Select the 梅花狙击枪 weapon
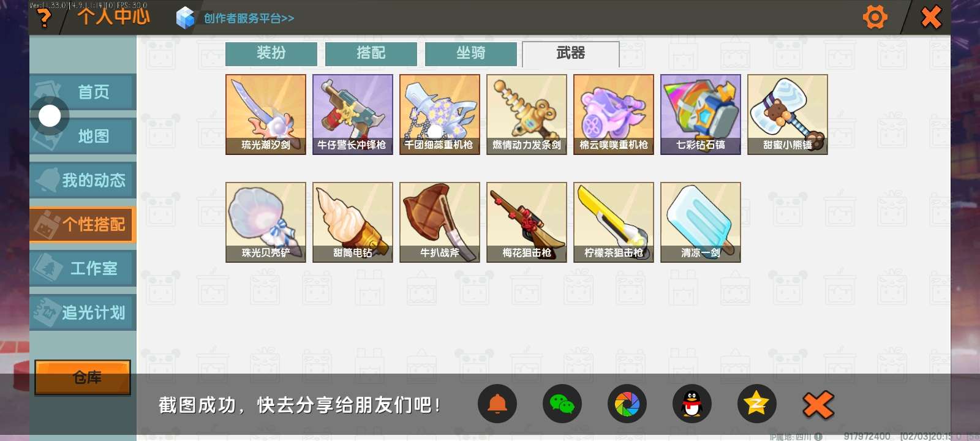Screen dimensions: 980x441 coord(527,222)
